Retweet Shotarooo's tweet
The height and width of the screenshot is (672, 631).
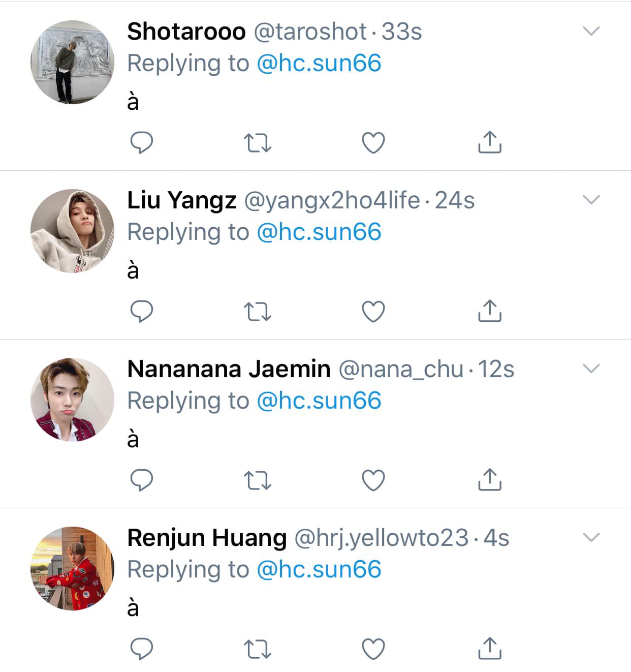[x=258, y=143]
